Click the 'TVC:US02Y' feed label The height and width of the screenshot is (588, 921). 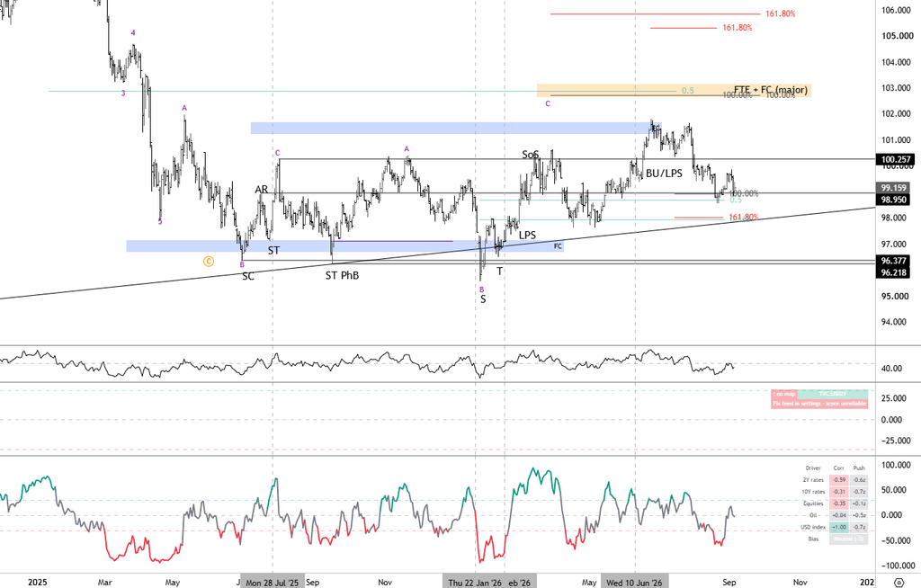click(832, 394)
